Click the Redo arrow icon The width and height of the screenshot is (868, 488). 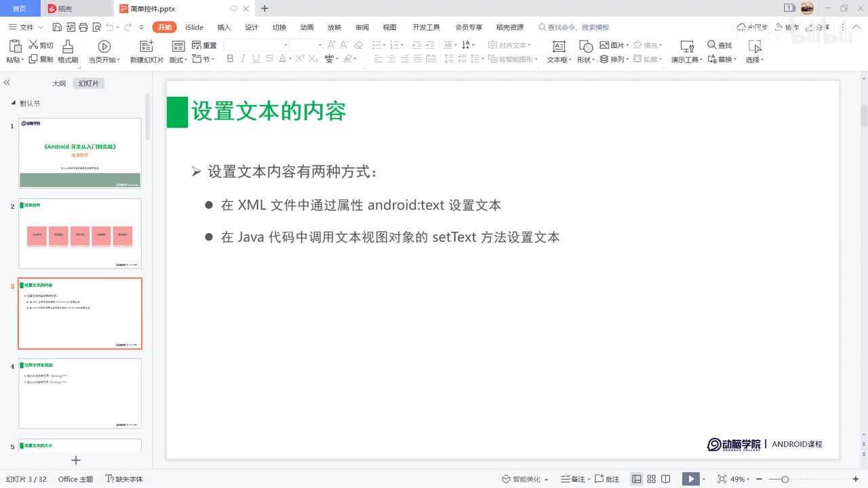click(x=127, y=27)
